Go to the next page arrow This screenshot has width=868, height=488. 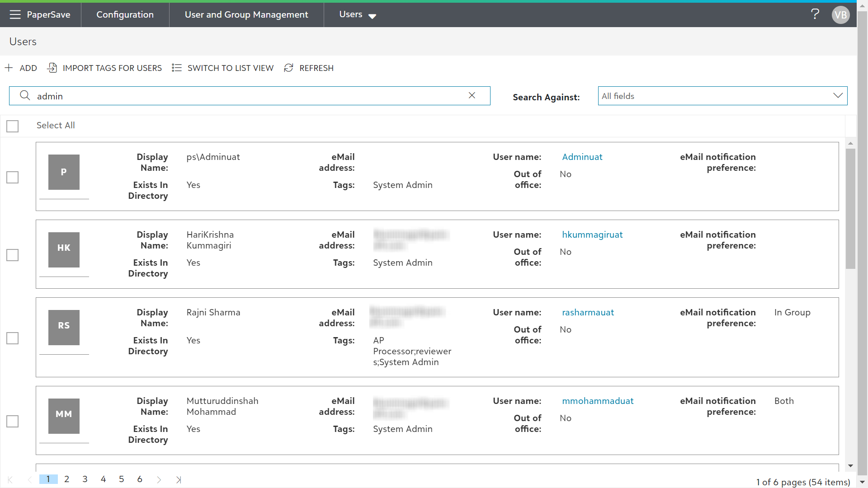click(x=159, y=479)
